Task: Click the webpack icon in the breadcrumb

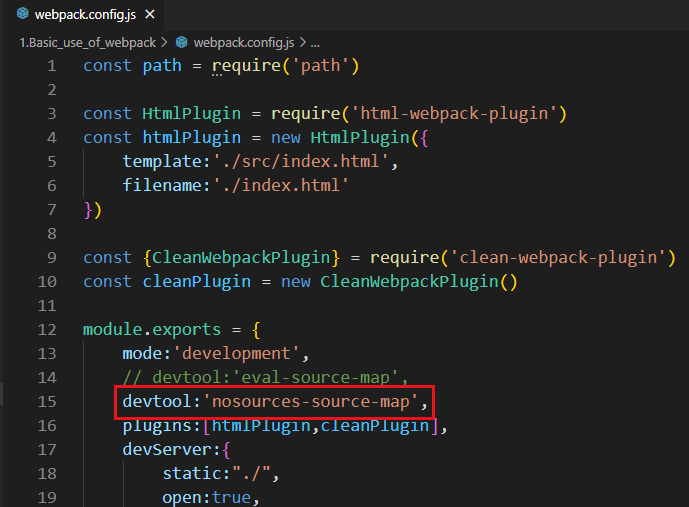Action: pyautogui.click(x=181, y=42)
